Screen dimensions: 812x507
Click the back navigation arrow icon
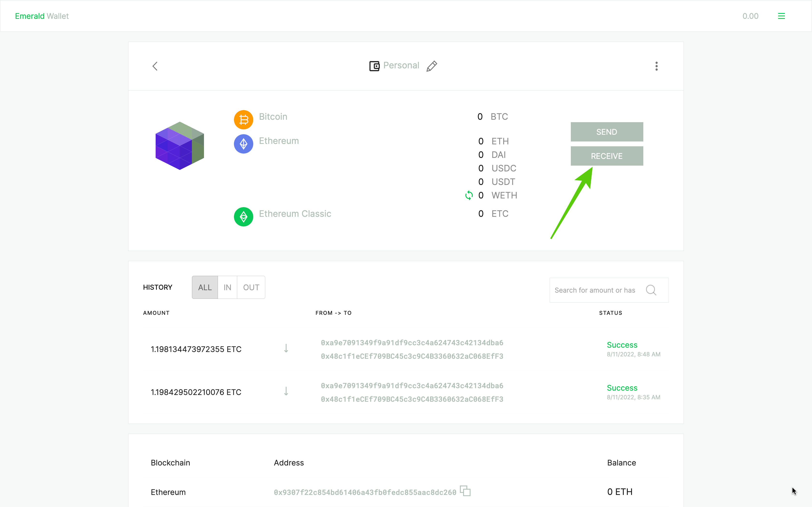coord(154,66)
